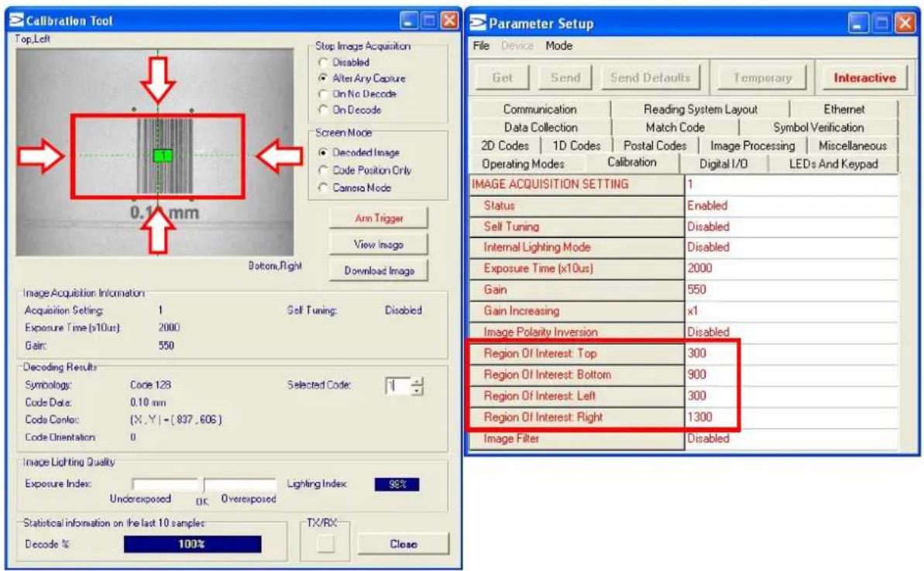Click the Parameter Setup title bar icon
Image resolution: width=924 pixels, height=571 pixels.
(x=478, y=22)
